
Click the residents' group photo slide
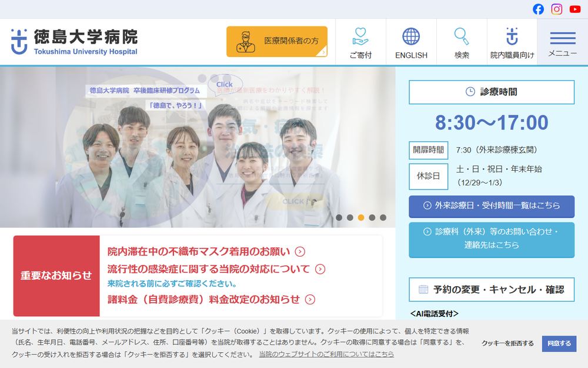[198, 147]
